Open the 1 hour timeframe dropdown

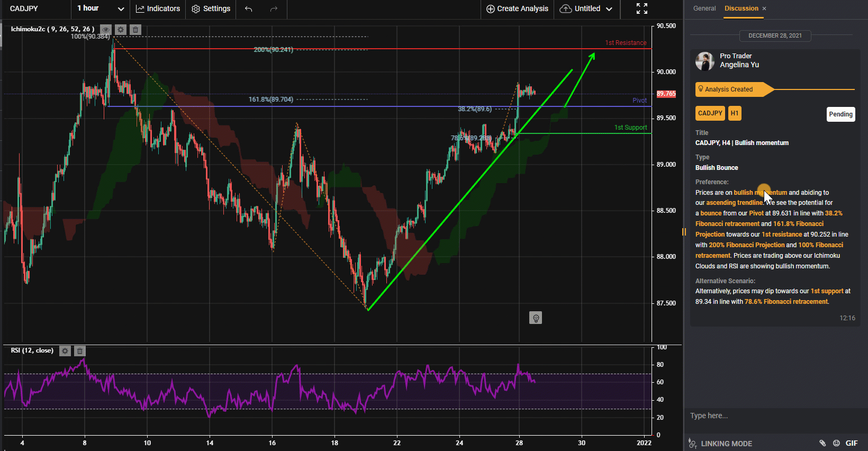(x=101, y=8)
